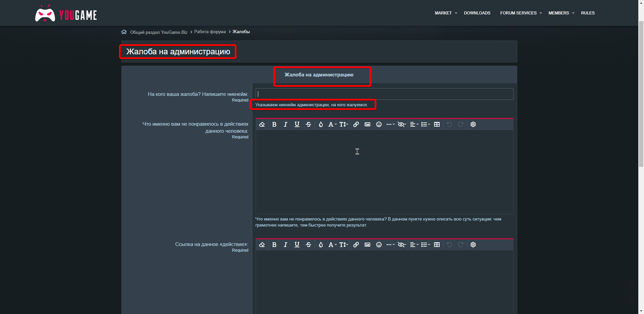Toggle bold in the complaint description editor
The height and width of the screenshot is (314, 644).
click(274, 124)
